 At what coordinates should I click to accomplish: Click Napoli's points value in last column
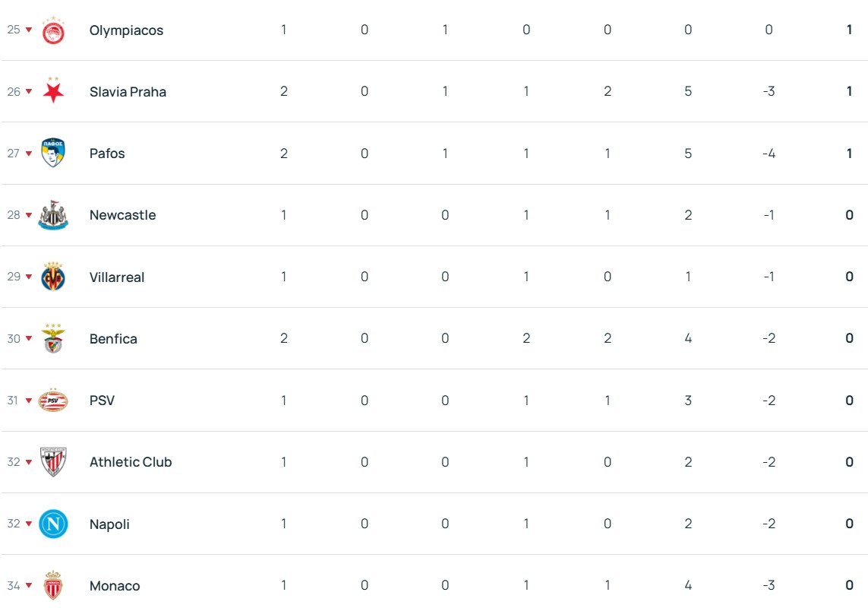coord(849,524)
